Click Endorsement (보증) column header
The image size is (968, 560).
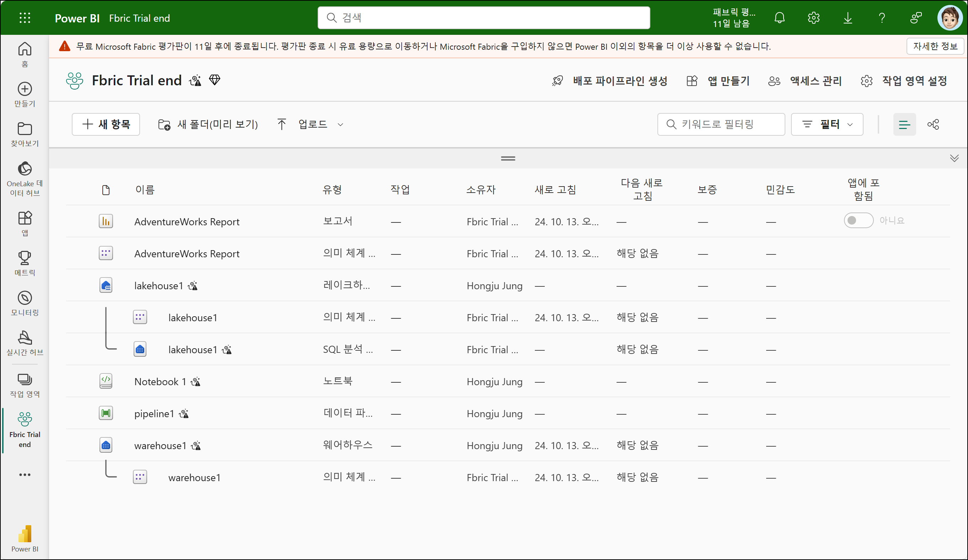click(707, 190)
